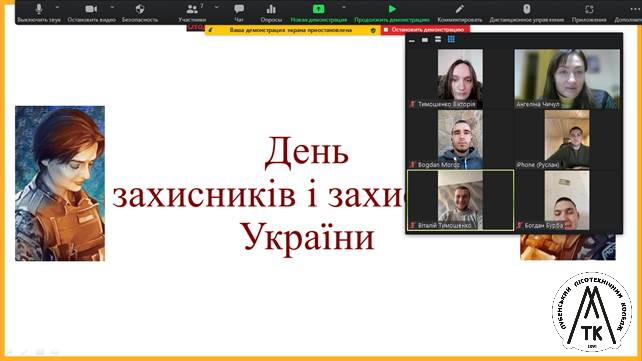Stop video using the camera icon
642x361 pixels.
coord(91,12)
